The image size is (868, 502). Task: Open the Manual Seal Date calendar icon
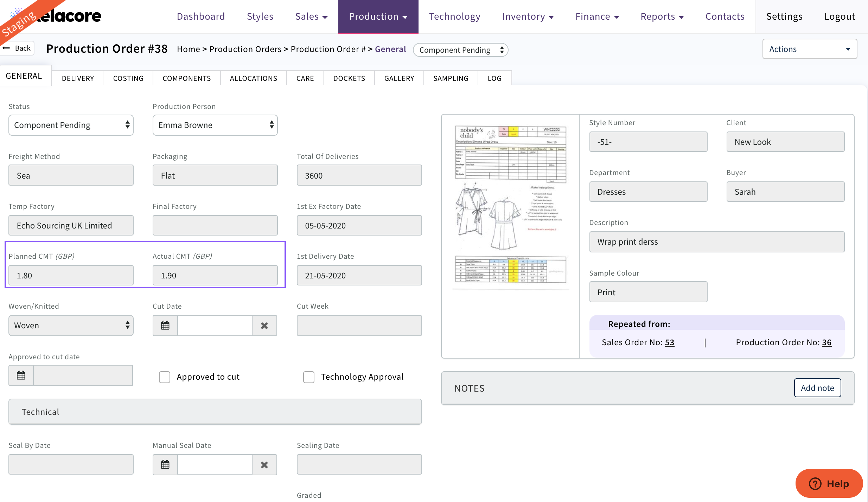tap(165, 465)
